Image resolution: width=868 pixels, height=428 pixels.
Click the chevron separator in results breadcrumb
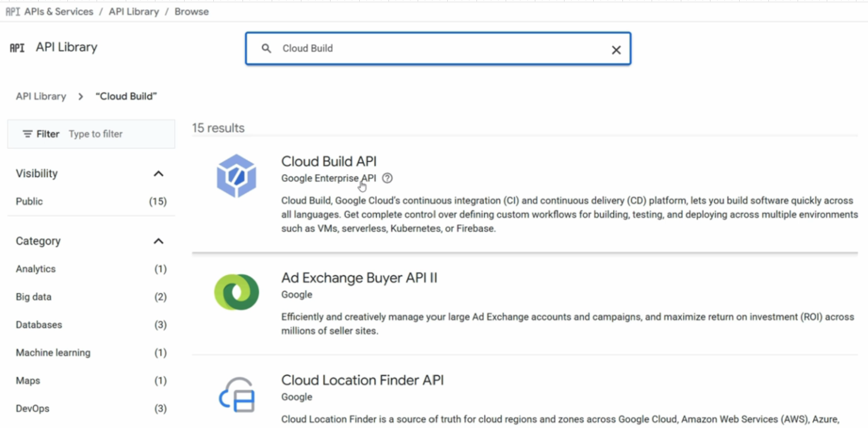click(81, 96)
